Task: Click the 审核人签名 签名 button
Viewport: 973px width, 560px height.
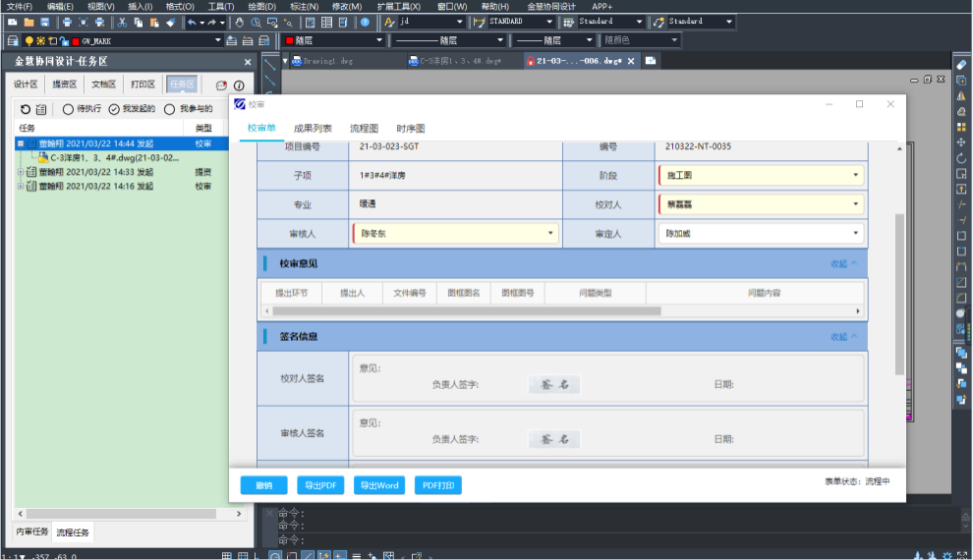Action: tap(554, 439)
